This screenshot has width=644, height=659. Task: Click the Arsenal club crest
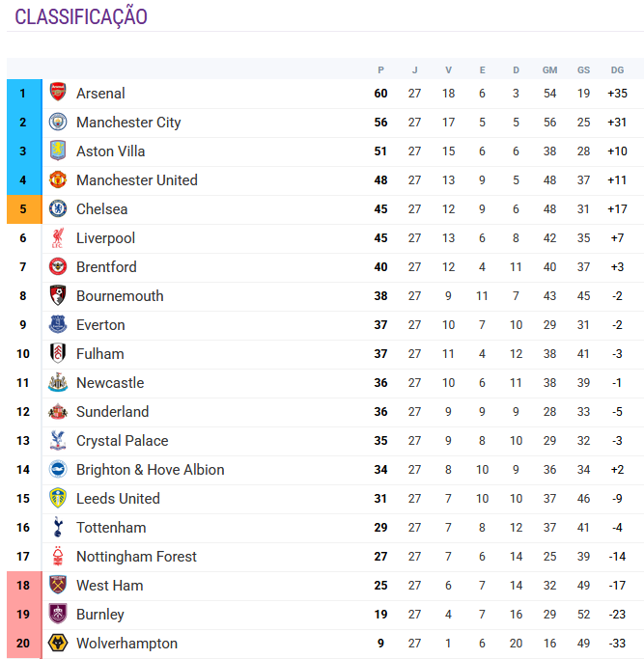click(x=58, y=94)
